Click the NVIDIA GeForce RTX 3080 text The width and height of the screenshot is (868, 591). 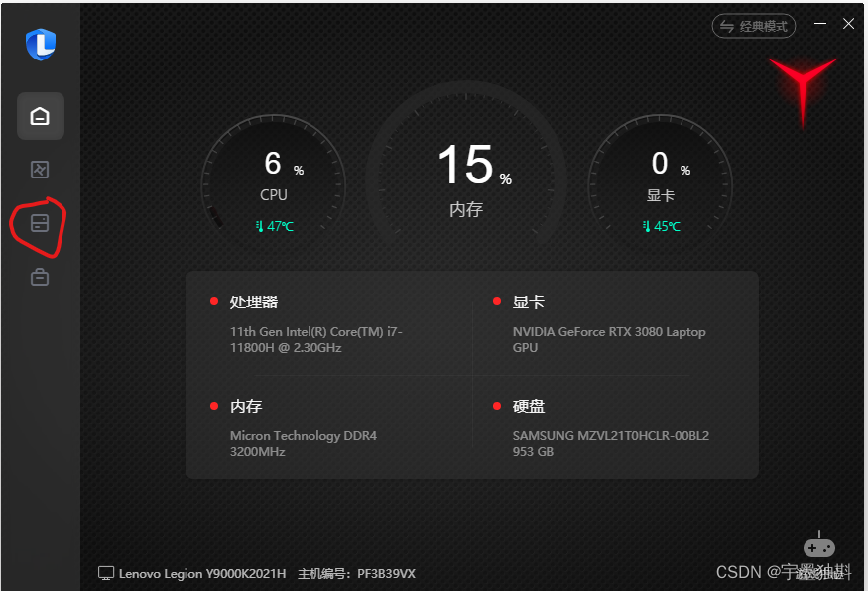click(609, 340)
